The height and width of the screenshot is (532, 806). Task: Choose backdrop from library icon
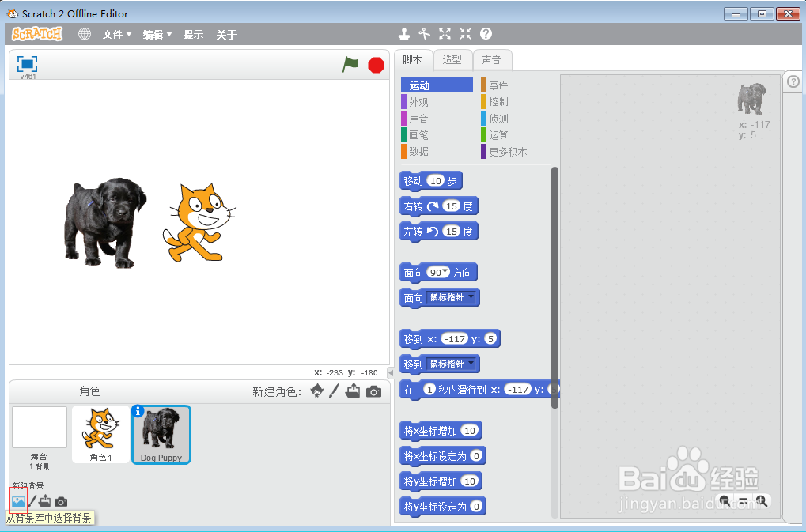tap(18, 501)
